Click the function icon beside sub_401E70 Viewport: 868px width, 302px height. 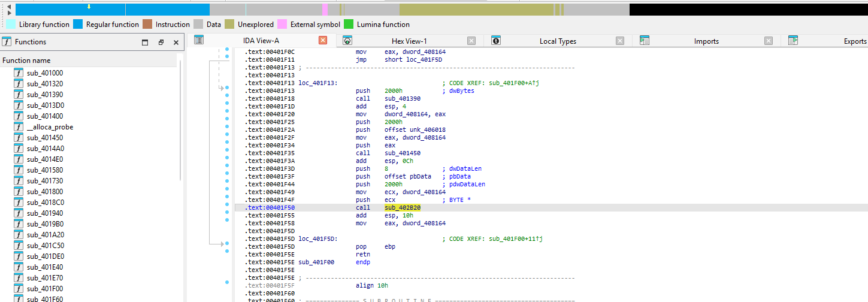tap(19, 278)
